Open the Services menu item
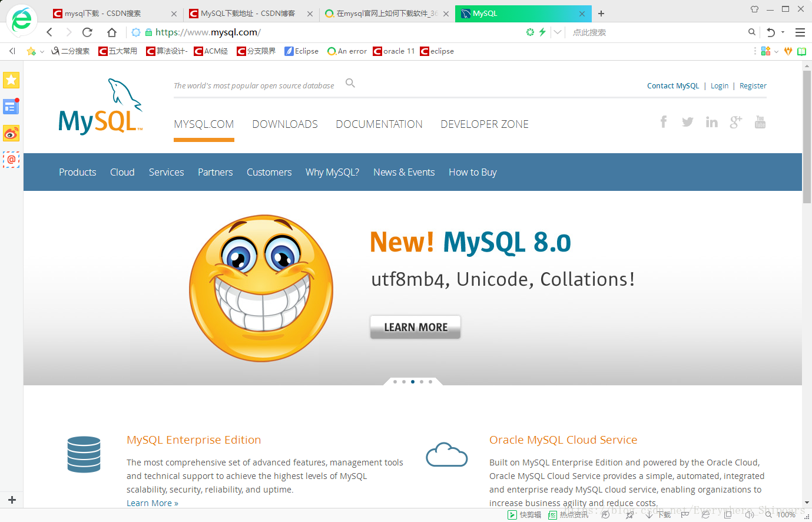 click(x=167, y=172)
